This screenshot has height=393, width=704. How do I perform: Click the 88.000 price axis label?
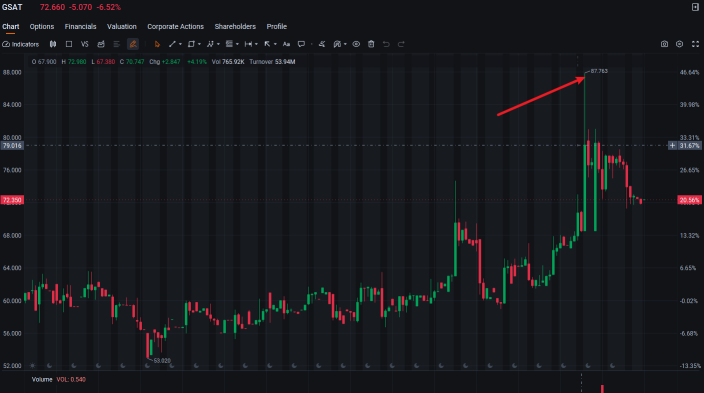click(x=12, y=72)
